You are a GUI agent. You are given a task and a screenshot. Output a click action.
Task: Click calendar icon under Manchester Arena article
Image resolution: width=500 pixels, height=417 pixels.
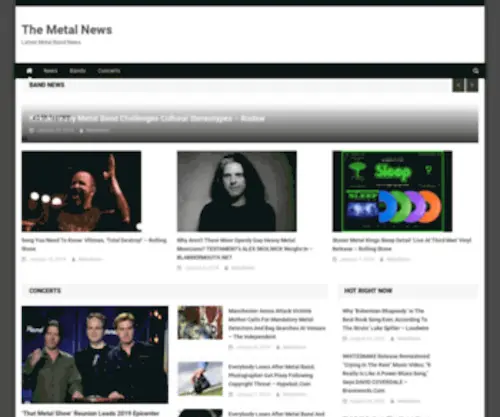click(x=231, y=347)
